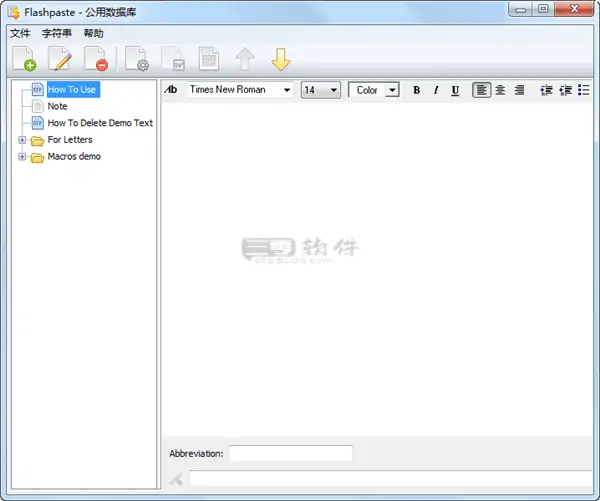This screenshot has width=600, height=501.
Task: Click the delete string icon
Action: click(x=96, y=59)
